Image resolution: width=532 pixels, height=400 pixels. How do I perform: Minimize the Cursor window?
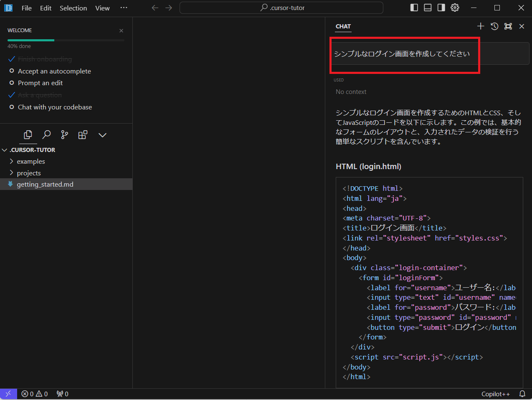pos(474,8)
